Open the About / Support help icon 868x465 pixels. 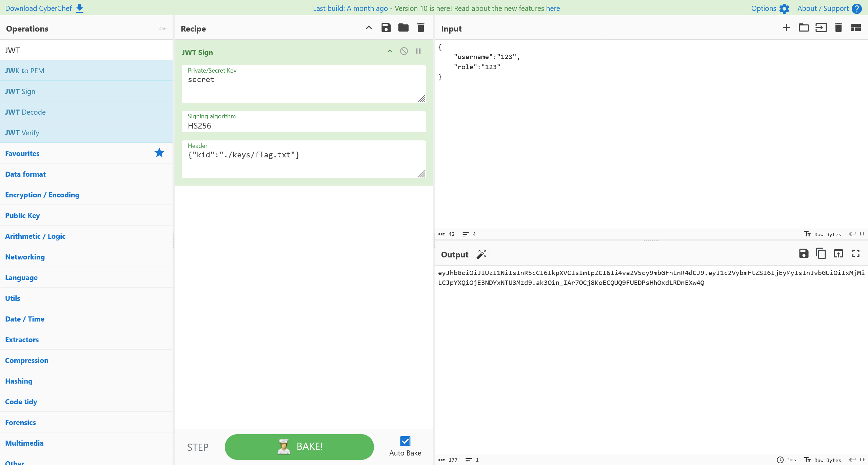pos(857,8)
